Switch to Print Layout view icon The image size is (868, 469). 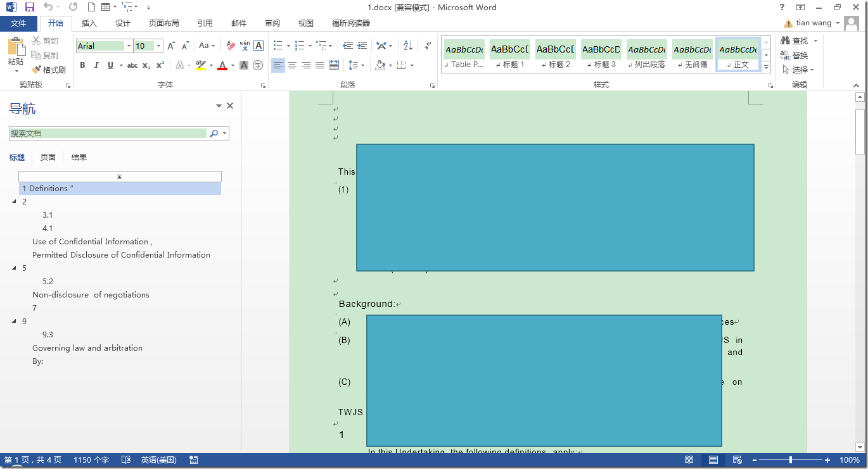pyautogui.click(x=713, y=460)
